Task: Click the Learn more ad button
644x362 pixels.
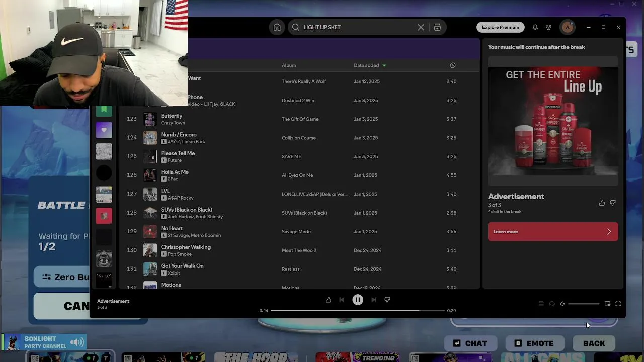Action: (x=553, y=232)
